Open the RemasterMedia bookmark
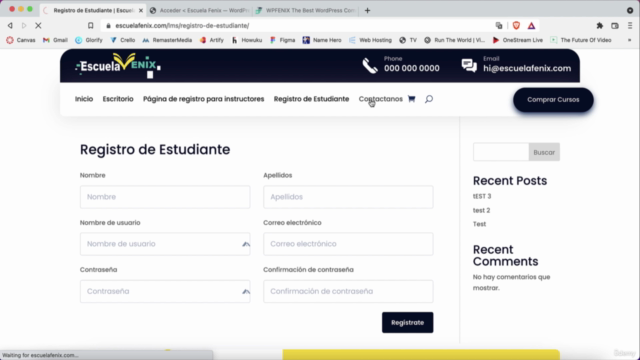The width and height of the screenshot is (640, 360). click(x=167, y=40)
